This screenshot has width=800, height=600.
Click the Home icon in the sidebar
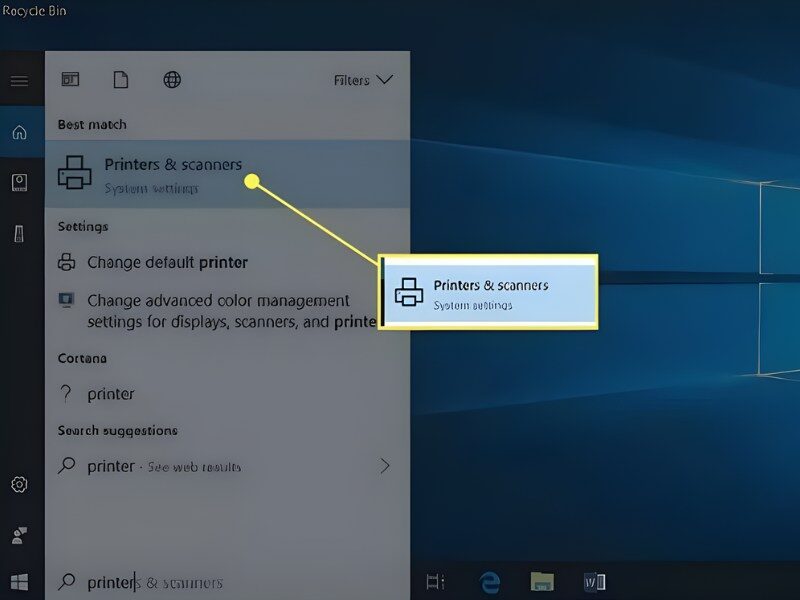[x=19, y=133]
